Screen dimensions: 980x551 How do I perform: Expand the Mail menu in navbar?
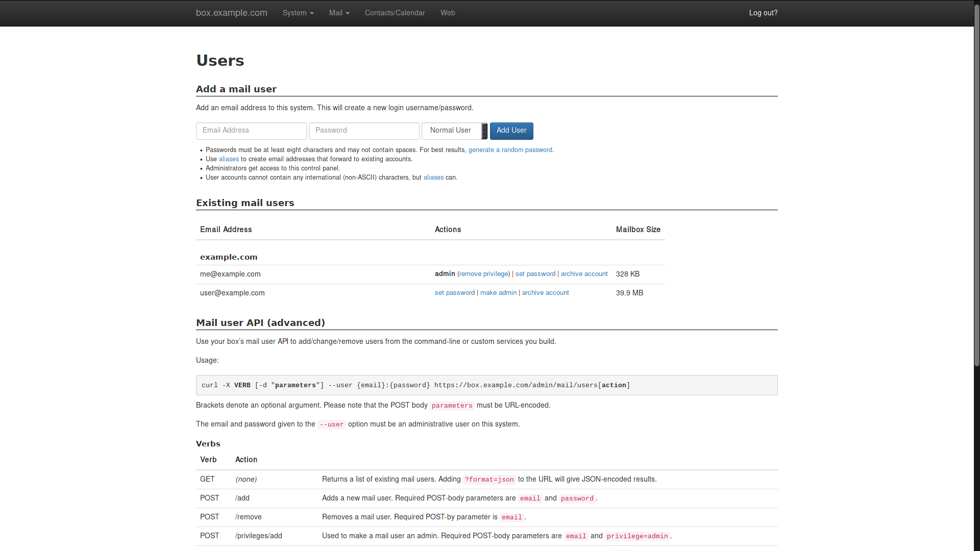(x=339, y=13)
